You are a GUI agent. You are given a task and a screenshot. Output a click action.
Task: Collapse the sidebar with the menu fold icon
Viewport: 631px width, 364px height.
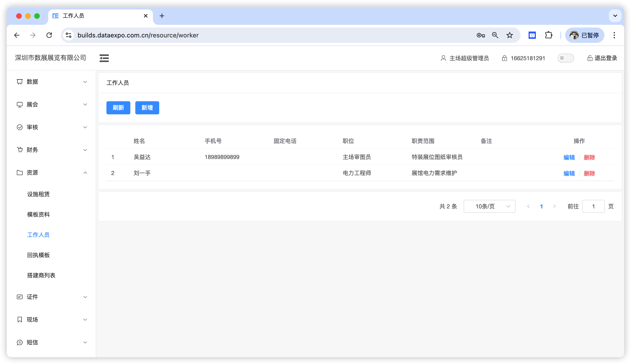(104, 58)
